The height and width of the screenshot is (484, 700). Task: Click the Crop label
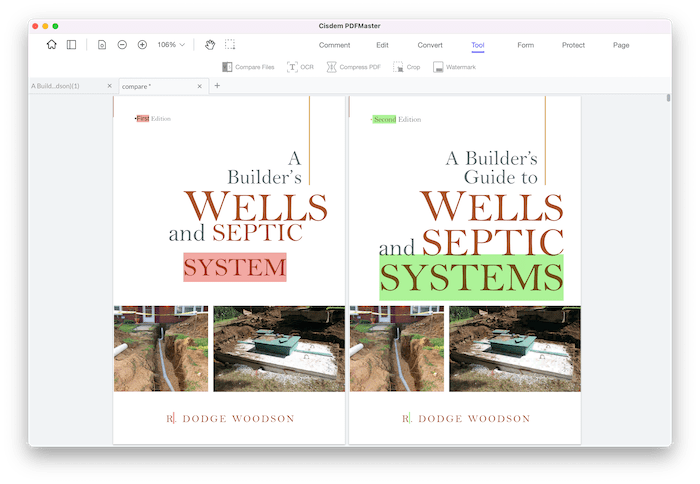[x=413, y=67]
